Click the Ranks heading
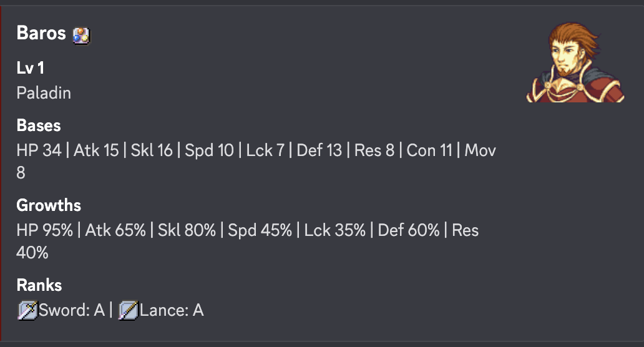 click(x=39, y=285)
